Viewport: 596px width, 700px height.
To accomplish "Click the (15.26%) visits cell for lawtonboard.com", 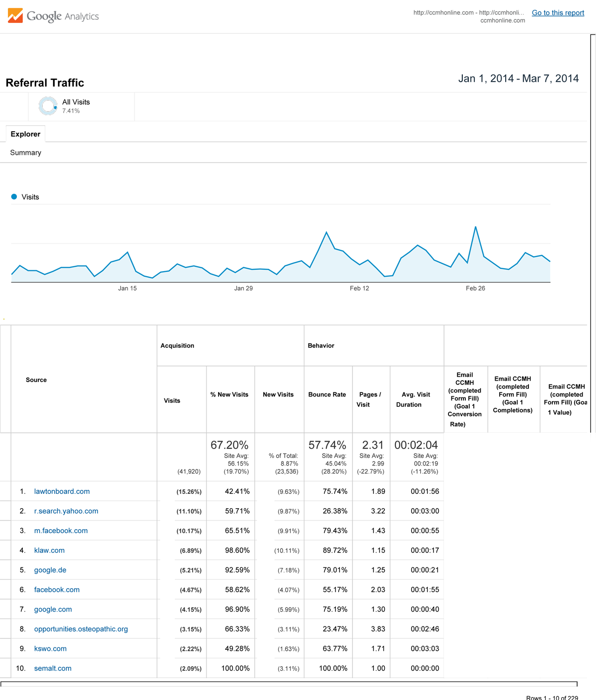I will (x=189, y=492).
